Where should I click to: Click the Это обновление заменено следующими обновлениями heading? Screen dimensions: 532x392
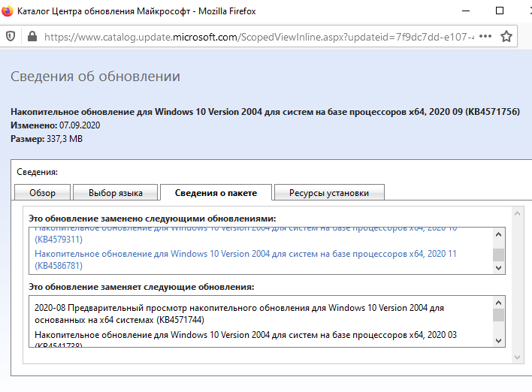pos(153,219)
